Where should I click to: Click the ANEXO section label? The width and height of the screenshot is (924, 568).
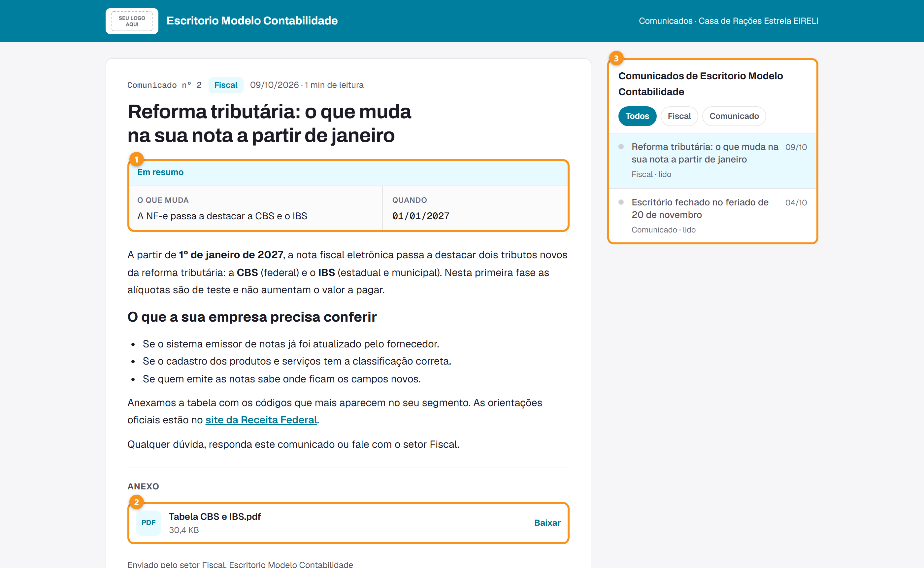coord(143,486)
